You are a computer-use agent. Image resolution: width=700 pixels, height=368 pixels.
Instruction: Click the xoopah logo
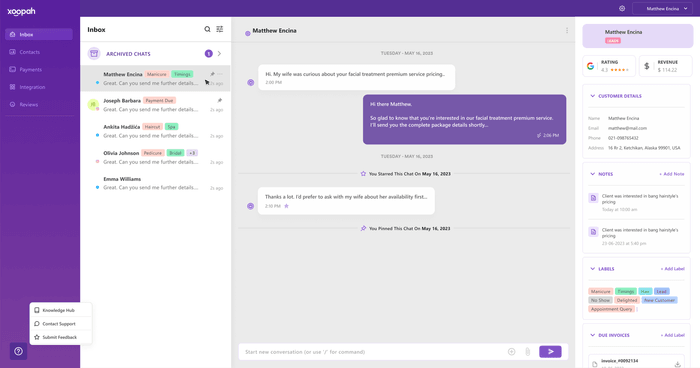point(21,12)
